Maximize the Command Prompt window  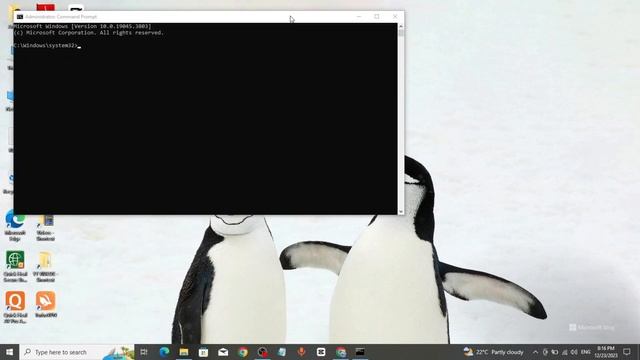click(x=377, y=17)
